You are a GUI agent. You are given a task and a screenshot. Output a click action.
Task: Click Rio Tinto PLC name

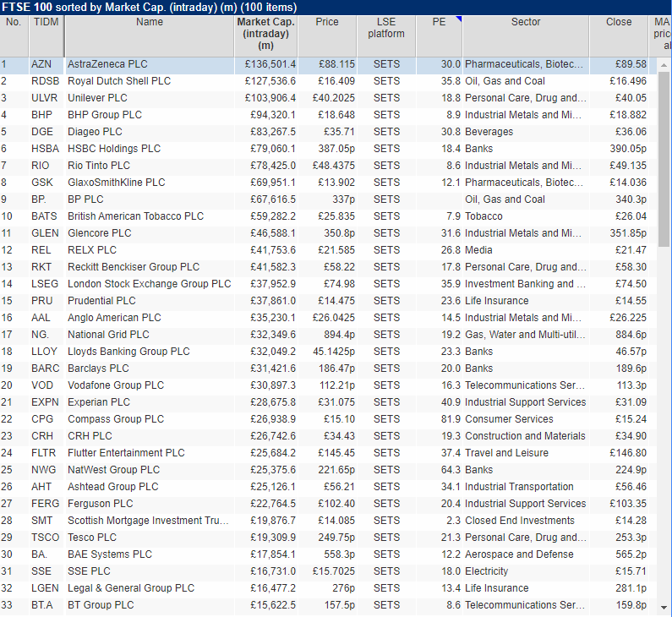point(99,166)
